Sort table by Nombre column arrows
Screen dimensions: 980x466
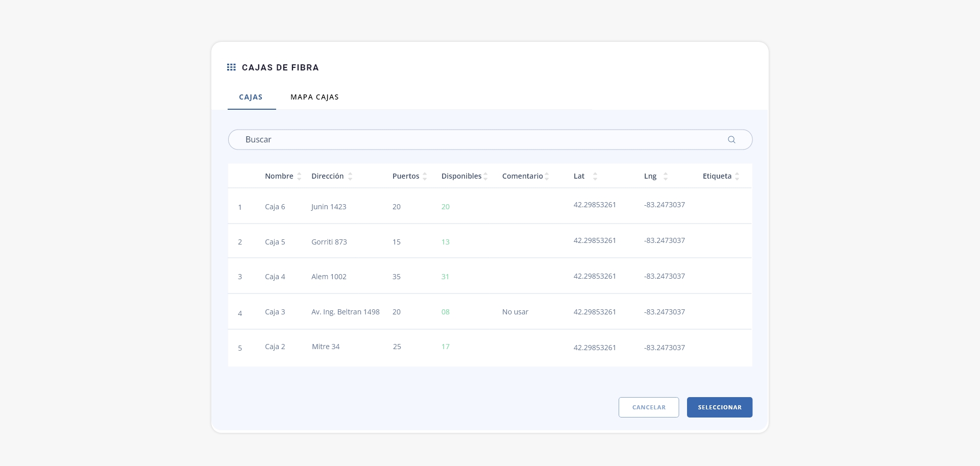tap(299, 177)
